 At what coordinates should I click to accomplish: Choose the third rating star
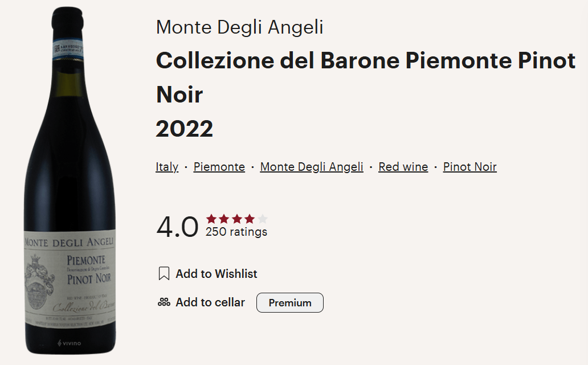(x=237, y=219)
